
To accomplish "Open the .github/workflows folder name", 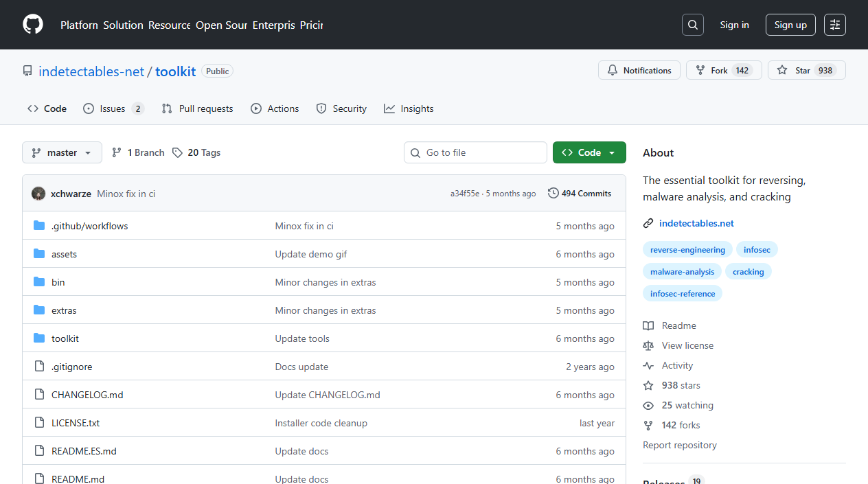I will tap(90, 226).
